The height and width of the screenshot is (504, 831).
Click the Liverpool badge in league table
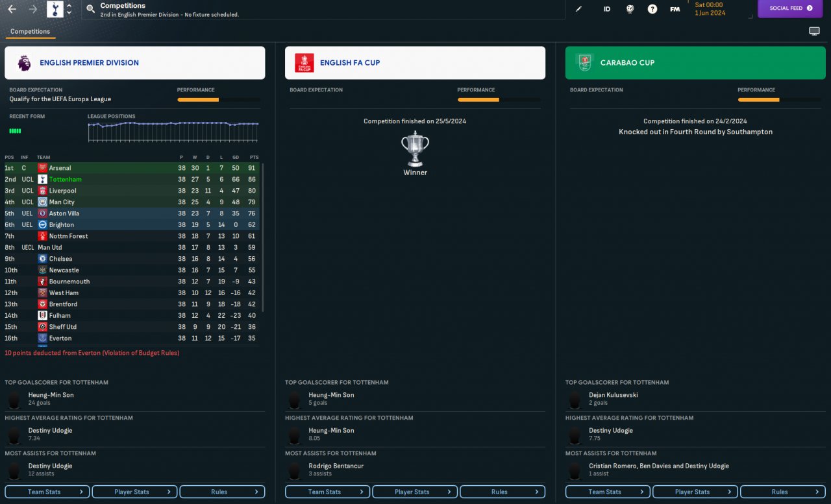42,191
